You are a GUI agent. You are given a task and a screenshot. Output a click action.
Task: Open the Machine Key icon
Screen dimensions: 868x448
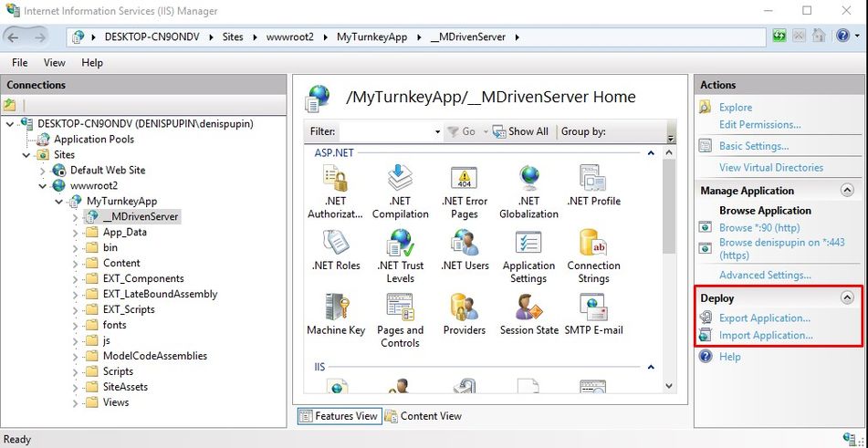(336, 314)
